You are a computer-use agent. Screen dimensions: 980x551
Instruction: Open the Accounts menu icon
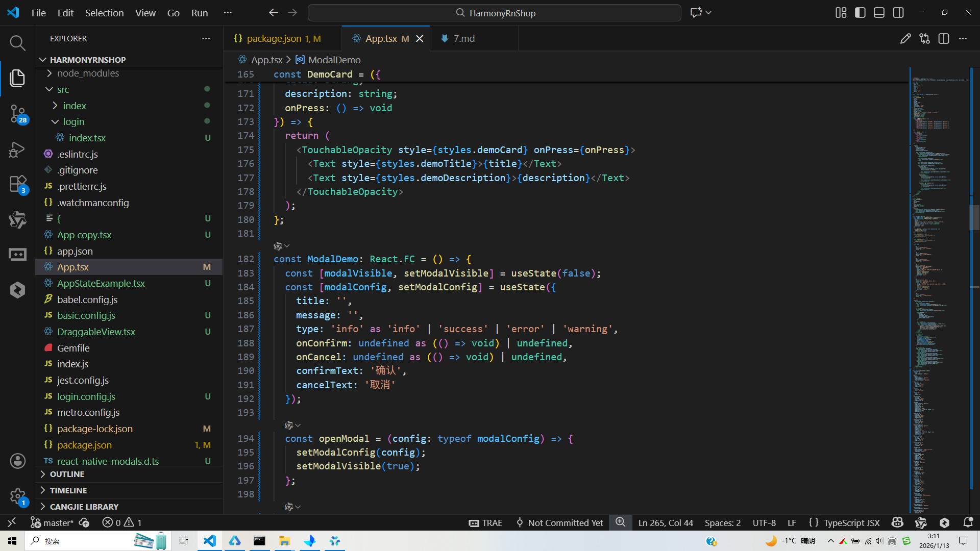[17, 461]
